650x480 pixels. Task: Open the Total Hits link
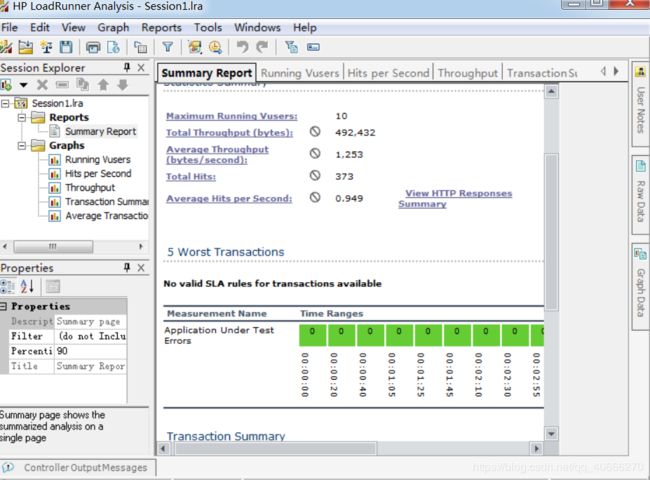[x=191, y=177]
